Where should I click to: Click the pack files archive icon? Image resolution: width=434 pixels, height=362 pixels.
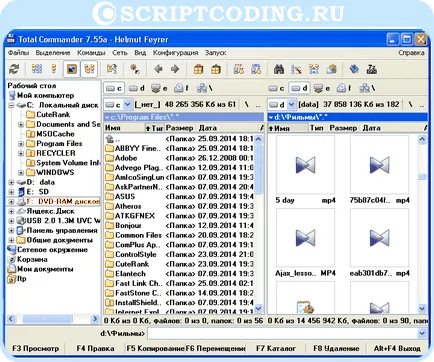tap(198, 69)
